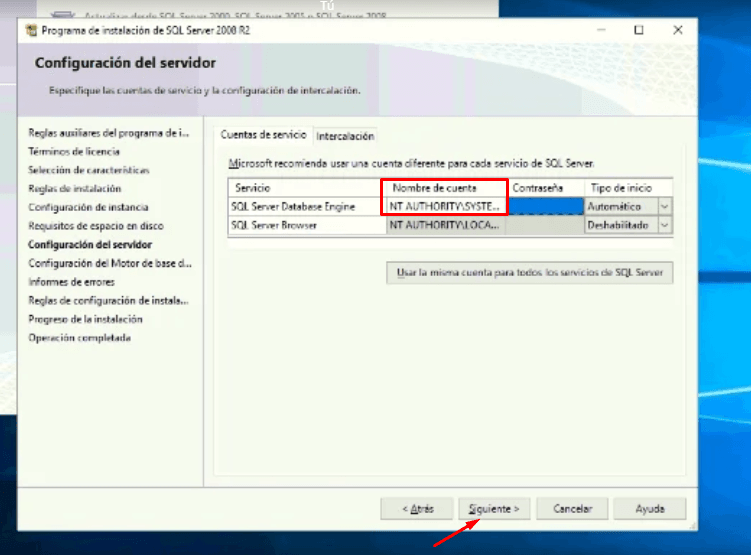Use the same account for all SQL services

click(529, 272)
